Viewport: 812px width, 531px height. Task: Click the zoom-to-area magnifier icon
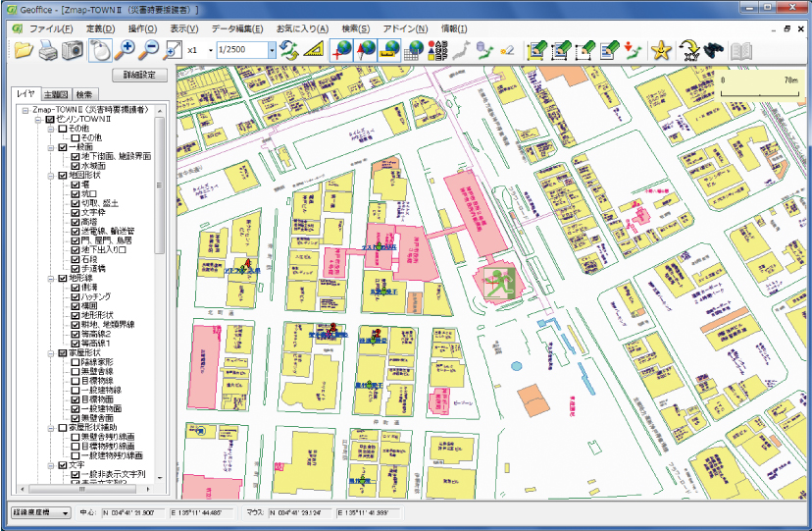[x=173, y=50]
